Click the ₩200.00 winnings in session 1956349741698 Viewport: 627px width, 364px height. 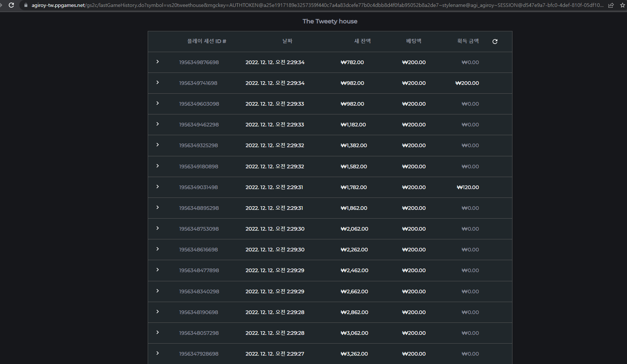(x=467, y=83)
